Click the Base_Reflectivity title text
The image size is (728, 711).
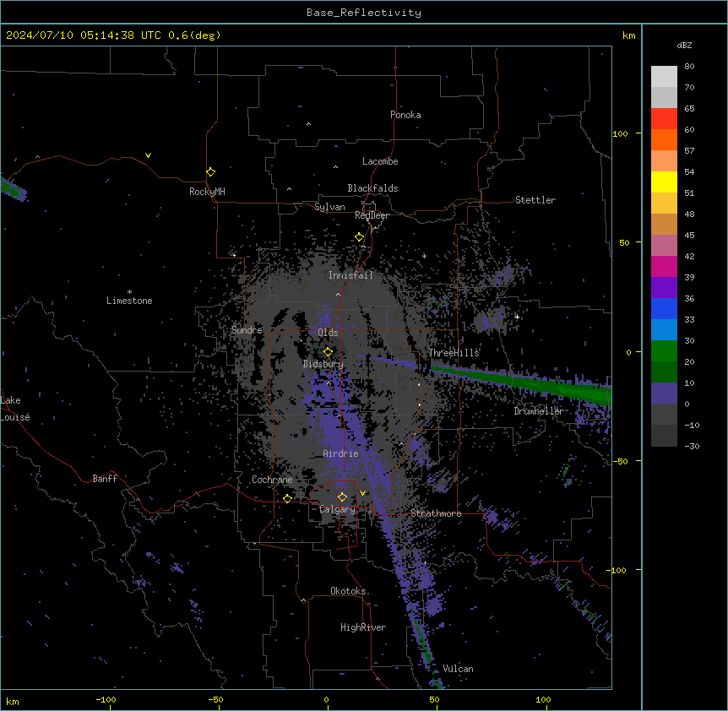coord(363,13)
